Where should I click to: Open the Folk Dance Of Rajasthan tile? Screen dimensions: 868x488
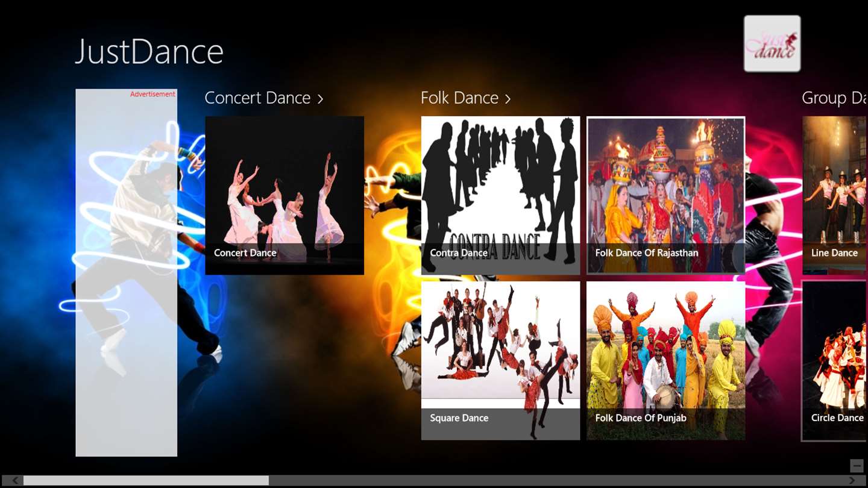(x=666, y=195)
